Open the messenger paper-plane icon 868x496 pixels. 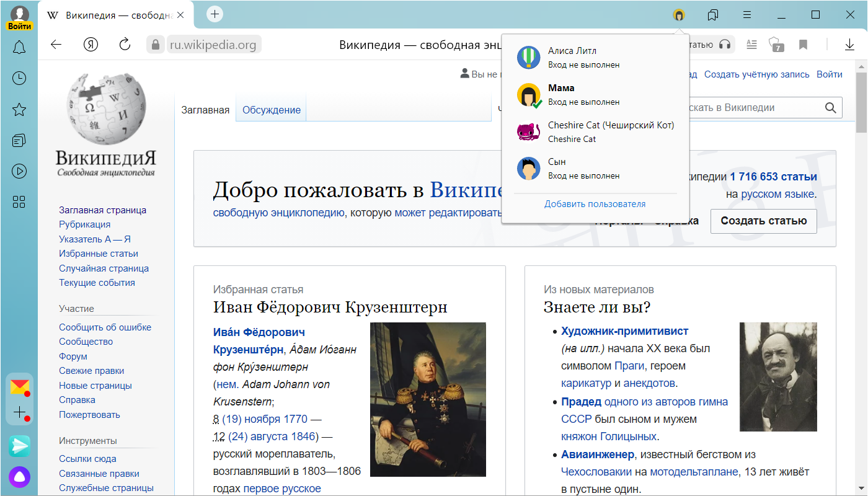(19, 446)
